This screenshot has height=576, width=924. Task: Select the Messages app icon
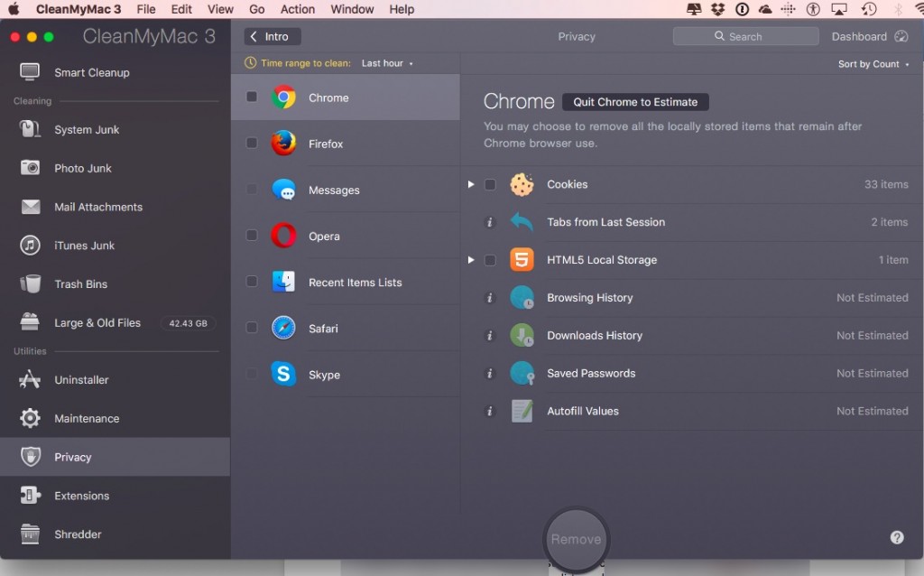click(283, 190)
